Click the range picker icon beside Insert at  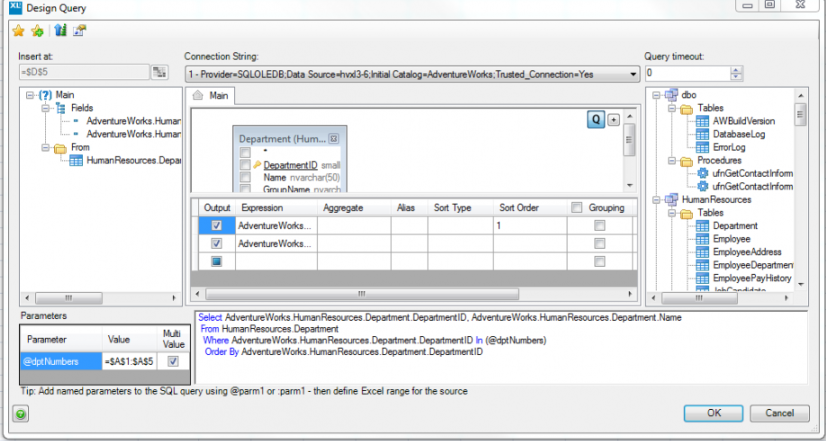[x=159, y=73]
